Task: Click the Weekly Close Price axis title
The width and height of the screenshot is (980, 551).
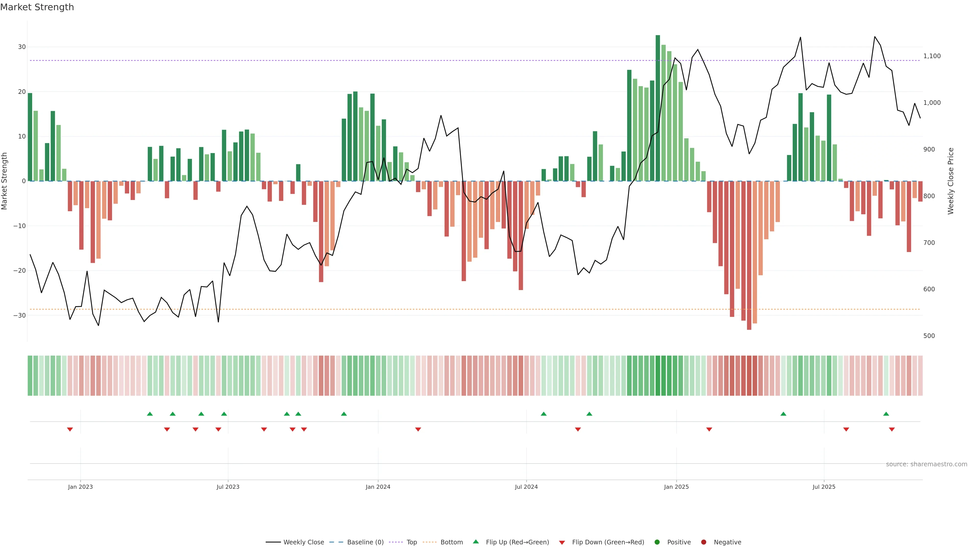Action: point(951,181)
